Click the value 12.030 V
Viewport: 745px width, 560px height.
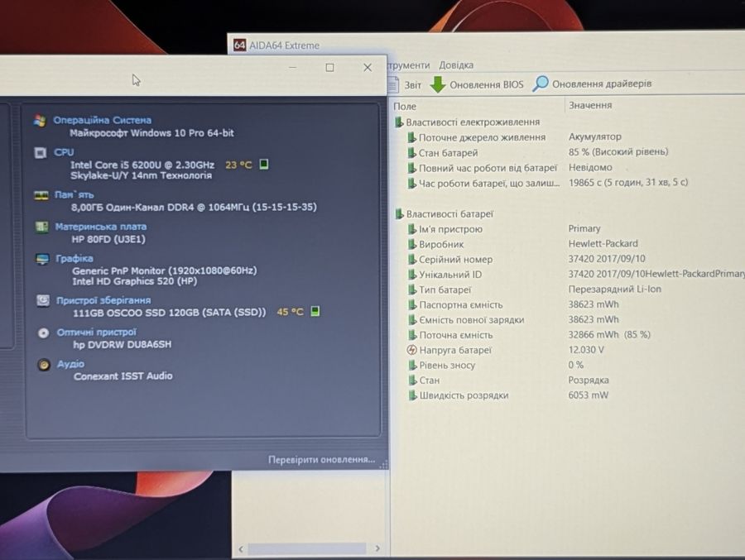coord(586,350)
